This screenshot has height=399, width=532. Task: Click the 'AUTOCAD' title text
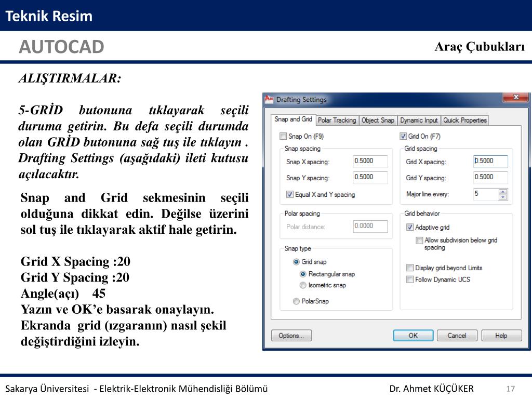pyautogui.click(x=61, y=46)
